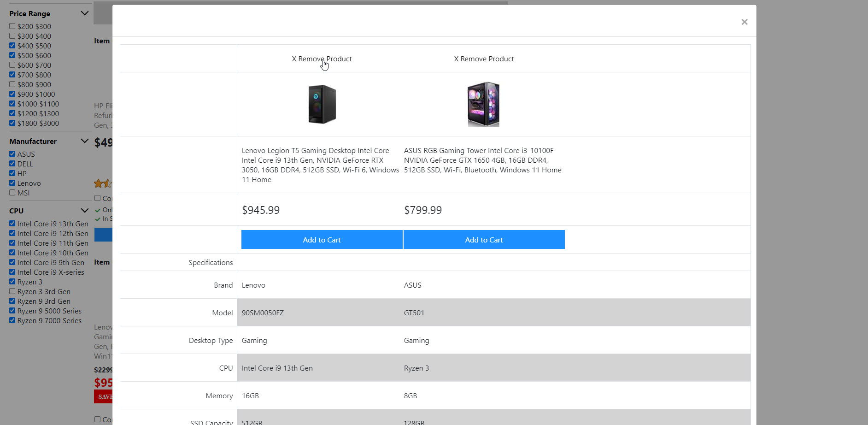Click the Lenovo Legion T5 product image
This screenshot has height=425, width=868.
point(322,104)
